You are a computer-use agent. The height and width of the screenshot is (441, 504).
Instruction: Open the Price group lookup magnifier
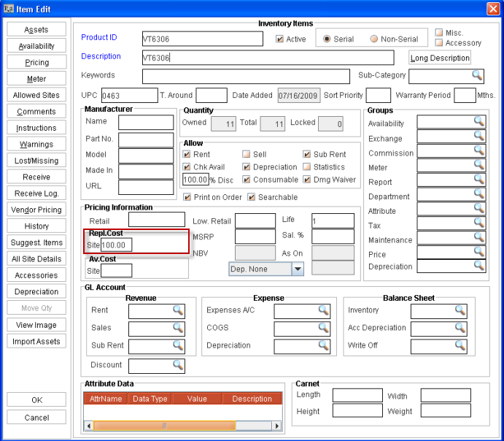(x=479, y=252)
